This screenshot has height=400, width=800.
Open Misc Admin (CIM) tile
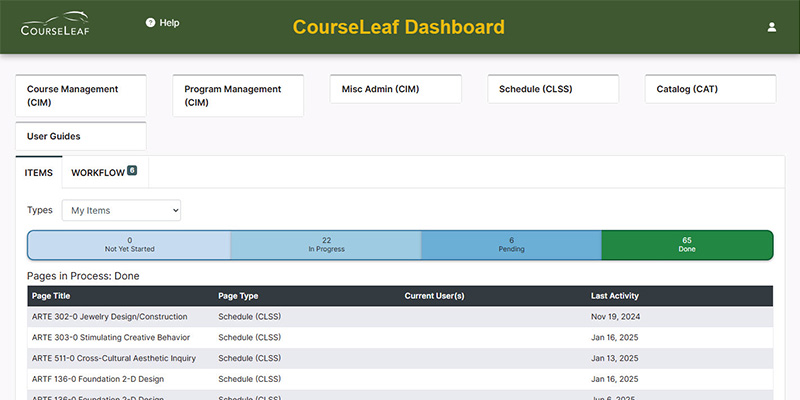pos(395,89)
